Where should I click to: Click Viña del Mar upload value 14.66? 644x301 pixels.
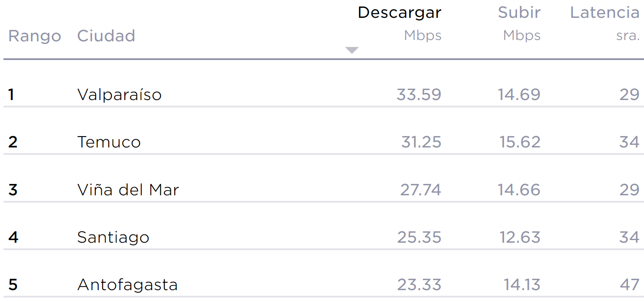point(519,190)
